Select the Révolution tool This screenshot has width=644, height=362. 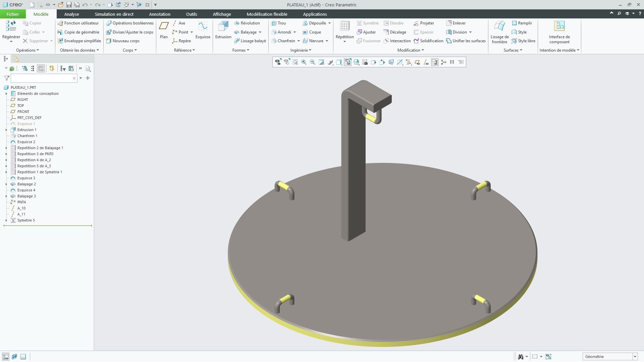(247, 23)
